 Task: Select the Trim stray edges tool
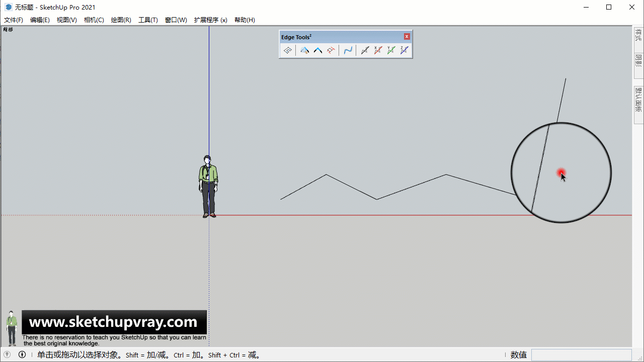coord(331,50)
